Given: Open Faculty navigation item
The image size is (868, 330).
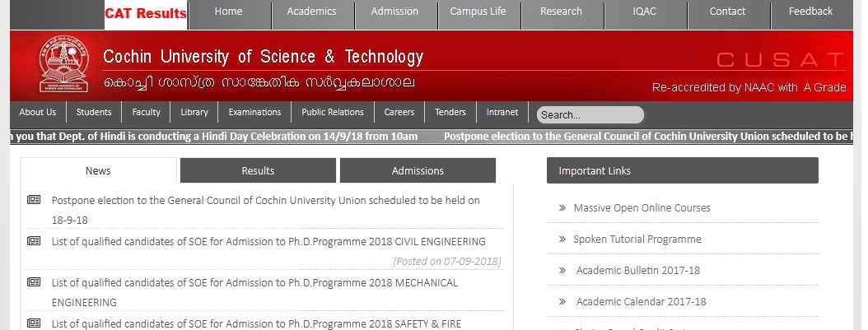Looking at the screenshot, I should (x=146, y=112).
